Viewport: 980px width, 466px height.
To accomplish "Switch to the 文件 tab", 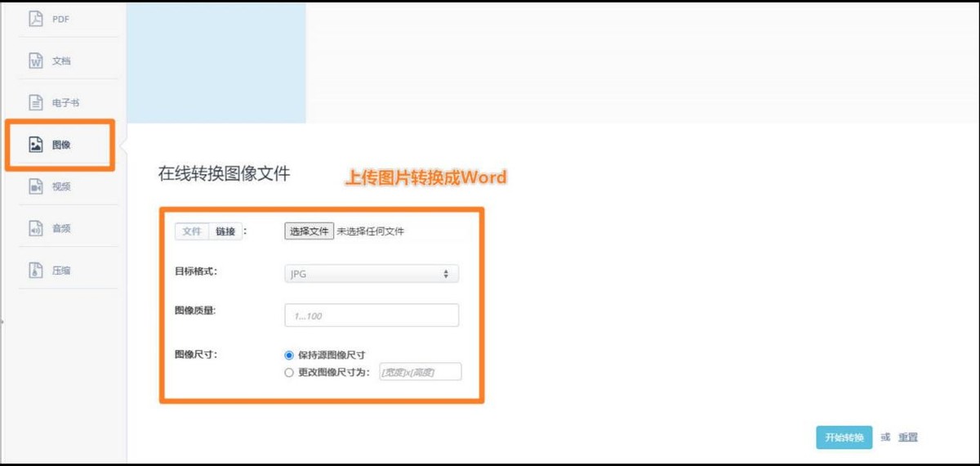I will coord(192,231).
